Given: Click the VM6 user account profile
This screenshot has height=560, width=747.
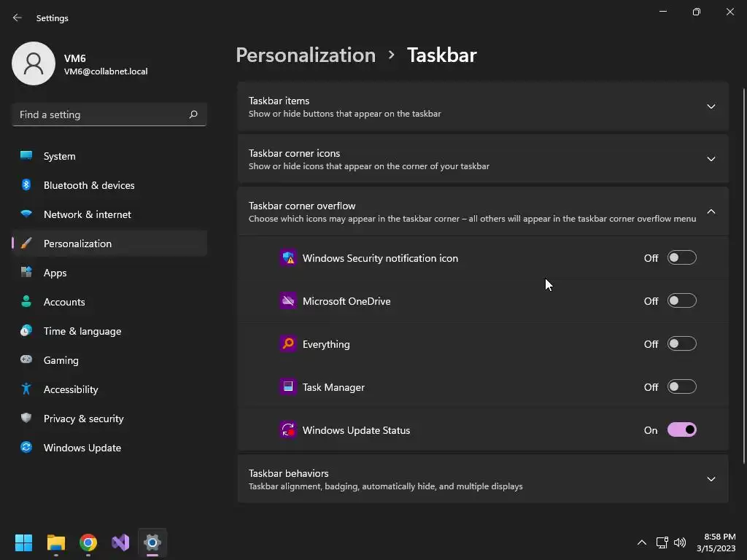Looking at the screenshot, I should point(80,64).
